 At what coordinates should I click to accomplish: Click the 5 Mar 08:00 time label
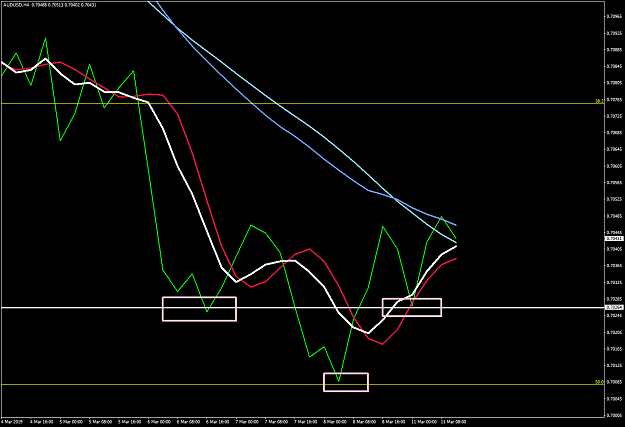point(100,421)
